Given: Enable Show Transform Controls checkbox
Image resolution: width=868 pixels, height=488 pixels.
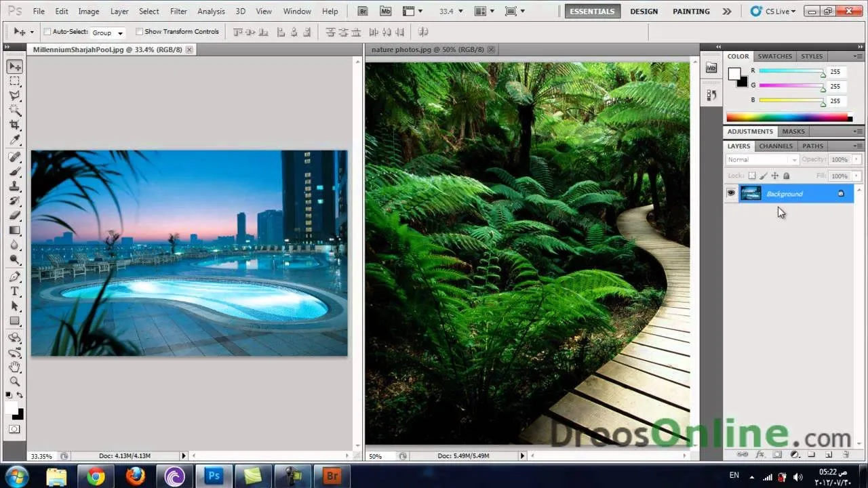Looking at the screenshot, I should coord(139,32).
